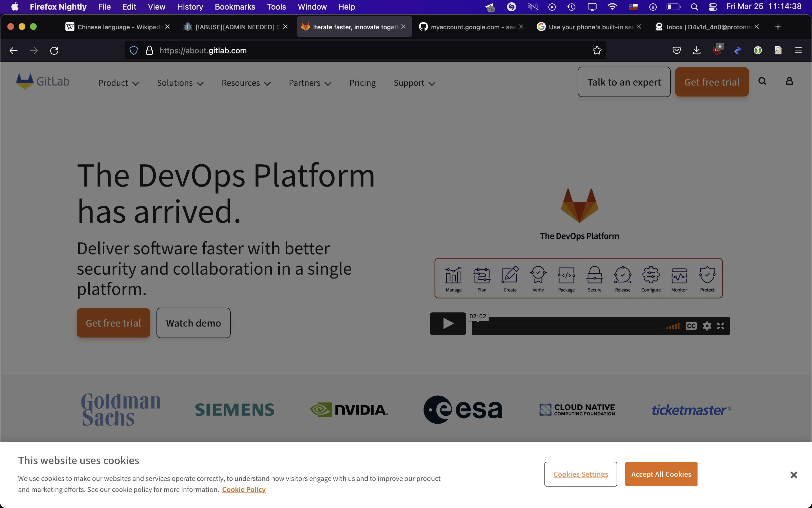Click the Verify stage icon
This screenshot has width=812, height=508.
pos(538,275)
